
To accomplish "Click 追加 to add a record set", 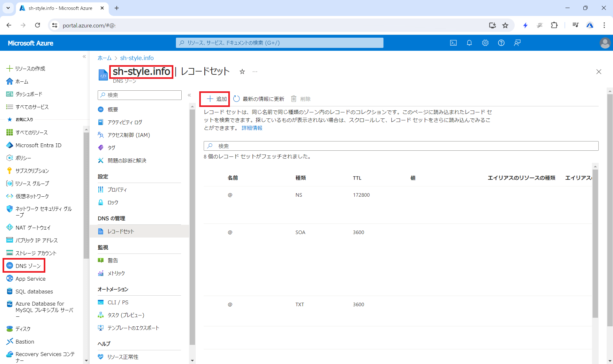I will [x=216, y=99].
